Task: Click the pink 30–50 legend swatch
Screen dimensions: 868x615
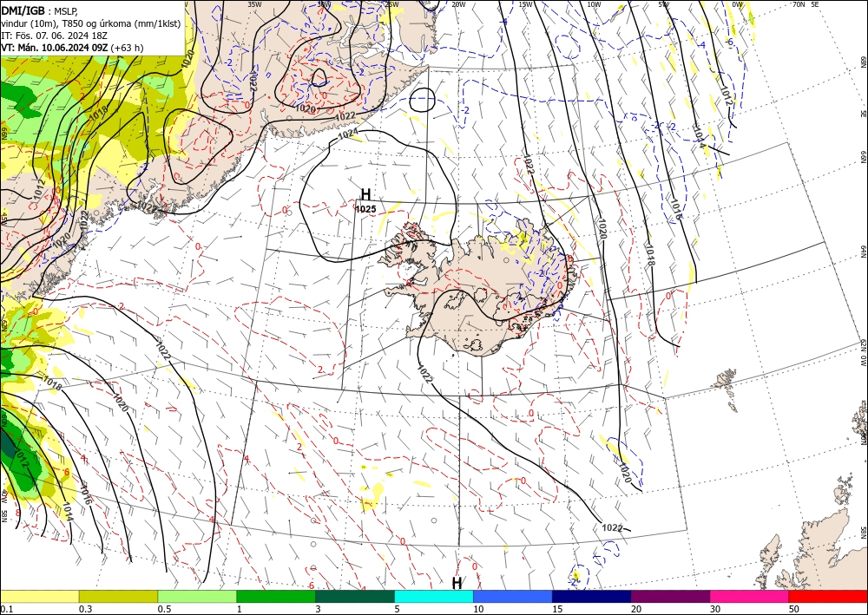Action: coord(750,596)
